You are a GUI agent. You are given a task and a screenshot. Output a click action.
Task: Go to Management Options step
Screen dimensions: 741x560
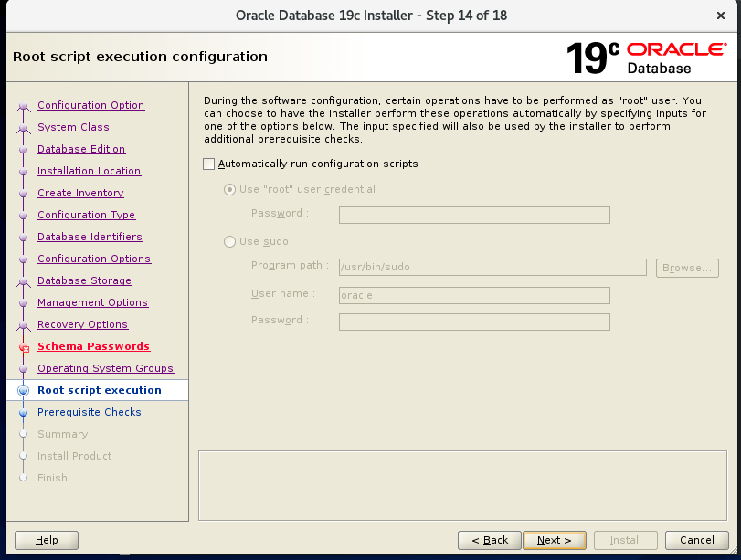92,302
